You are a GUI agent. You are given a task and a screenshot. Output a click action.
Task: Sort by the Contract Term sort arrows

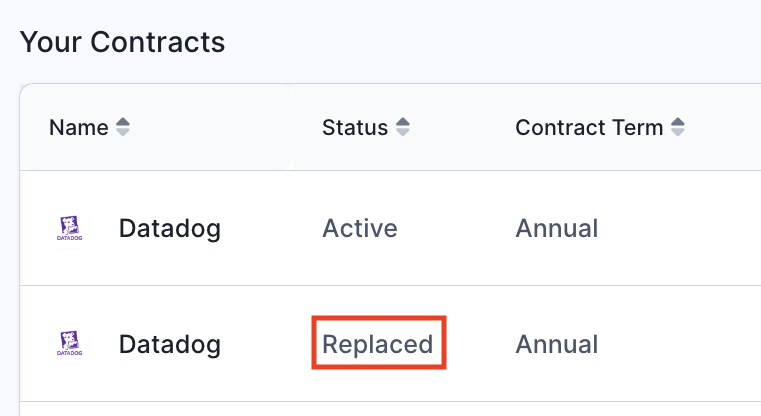pos(678,127)
